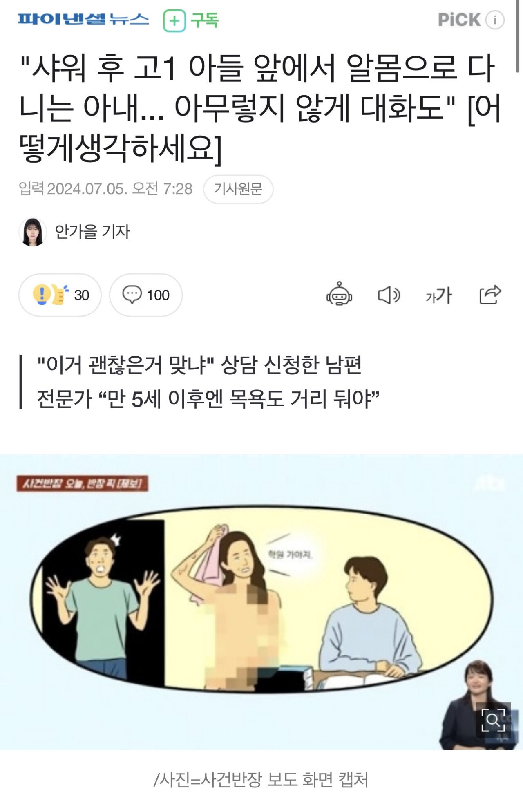Image resolution: width=523 pixels, height=812 pixels.
Task: Play article audio with speaker icon
Action: pyautogui.click(x=389, y=295)
